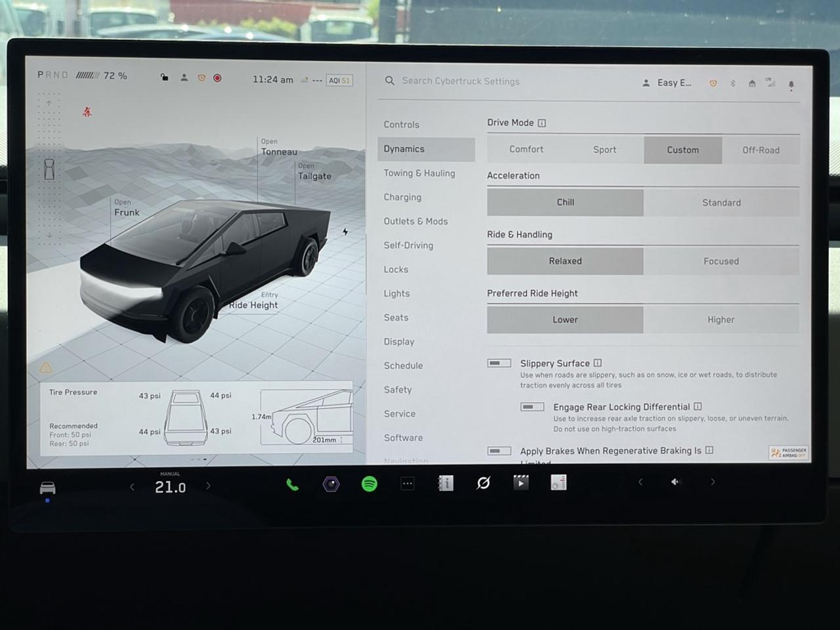Open Locks settings
Viewport: 840px width, 630px height.
tap(396, 270)
